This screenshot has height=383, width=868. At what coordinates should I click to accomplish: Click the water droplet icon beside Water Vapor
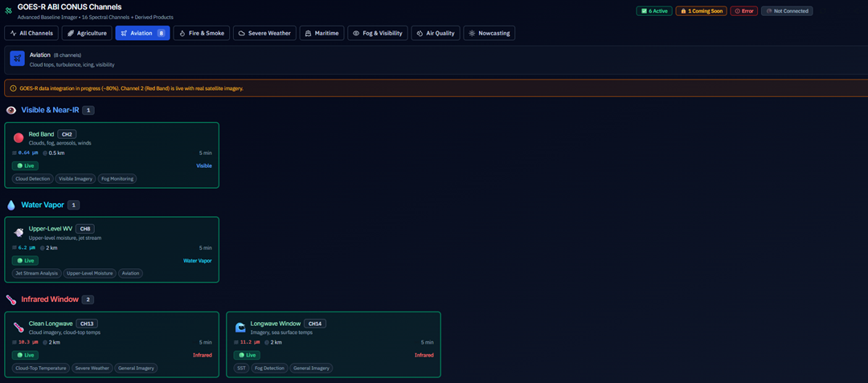click(x=11, y=205)
